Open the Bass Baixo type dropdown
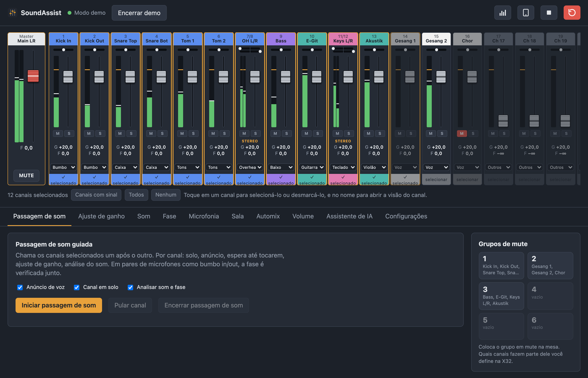Viewport: 588px width, 378px height. (281, 167)
